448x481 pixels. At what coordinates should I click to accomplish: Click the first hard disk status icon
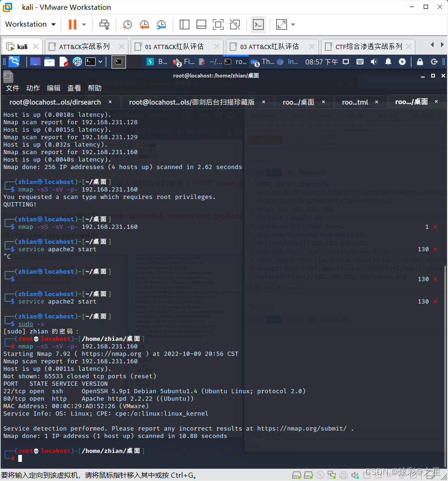296,475
